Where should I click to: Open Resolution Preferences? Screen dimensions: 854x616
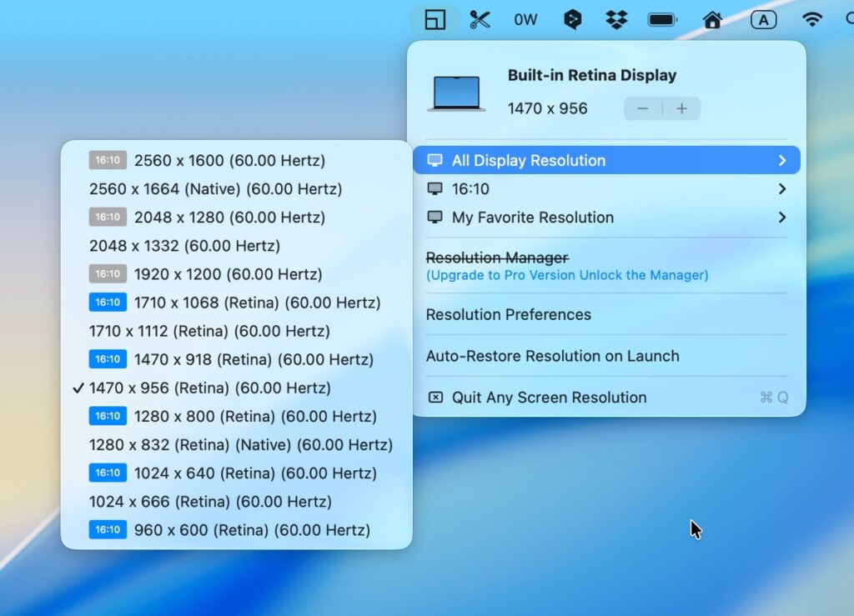[x=508, y=314]
